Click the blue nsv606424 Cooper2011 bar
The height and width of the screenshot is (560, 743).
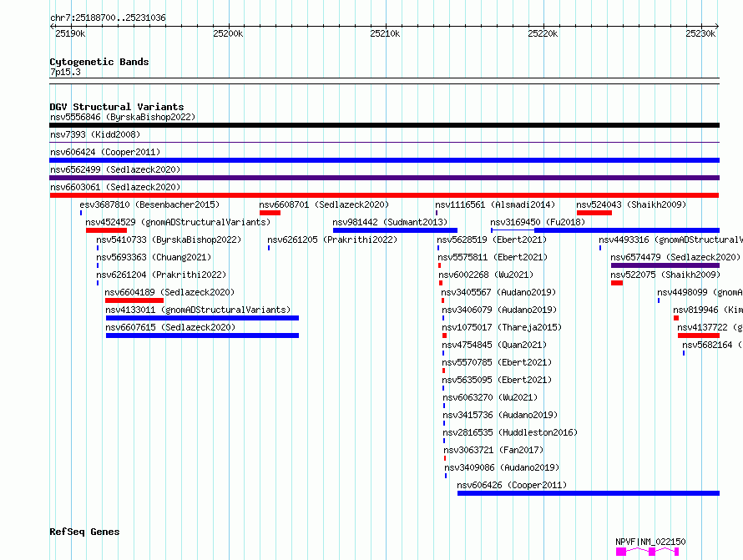[384, 160]
